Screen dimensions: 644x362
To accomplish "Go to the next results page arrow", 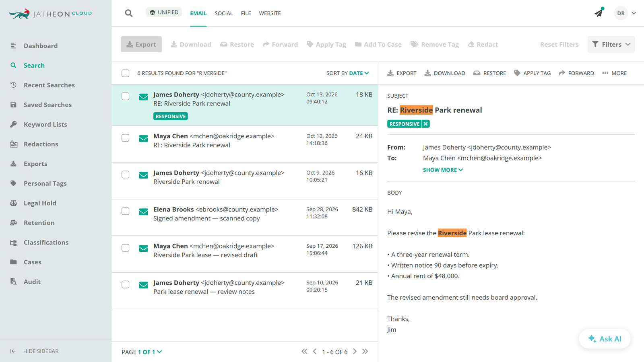I will (355, 352).
